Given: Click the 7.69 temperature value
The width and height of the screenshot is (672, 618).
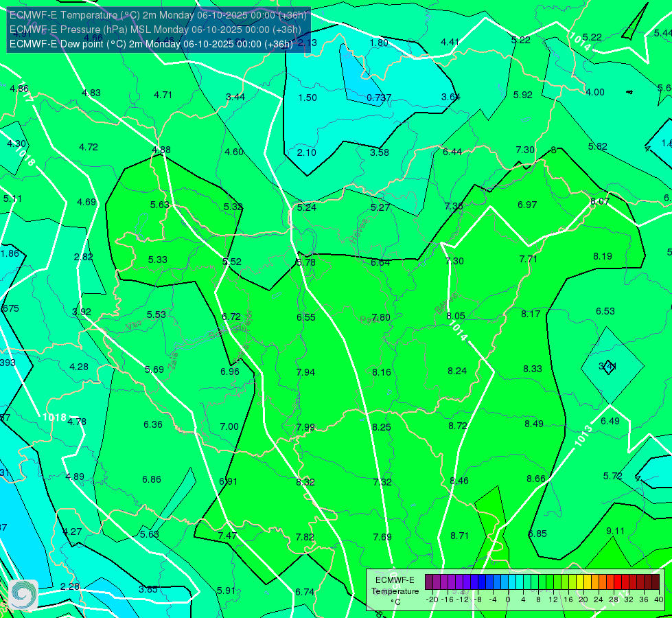Looking at the screenshot, I should point(382,537).
